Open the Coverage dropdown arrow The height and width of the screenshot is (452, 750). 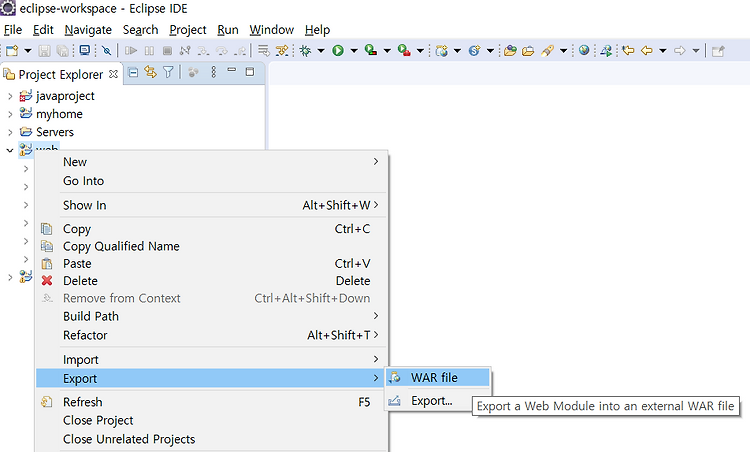tap(387, 50)
